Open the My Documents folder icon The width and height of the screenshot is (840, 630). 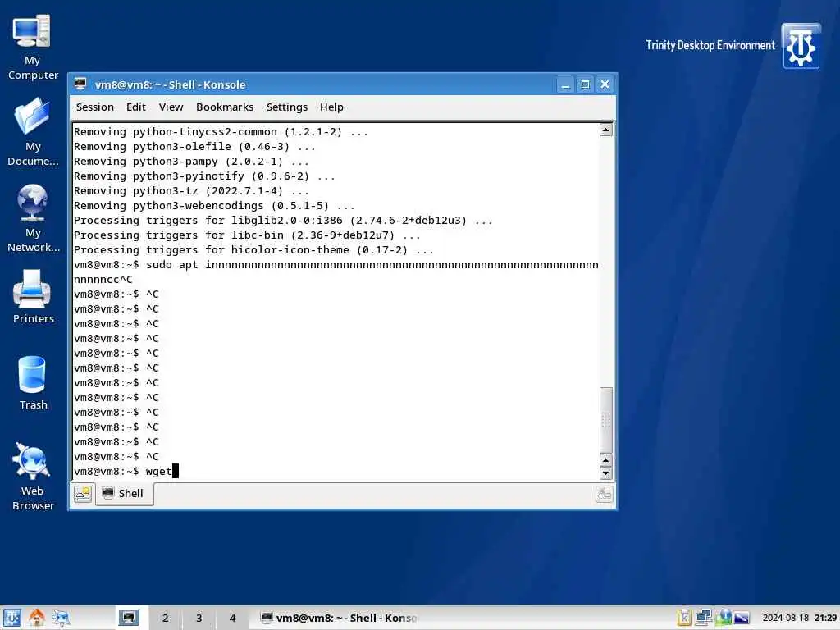click(32, 132)
